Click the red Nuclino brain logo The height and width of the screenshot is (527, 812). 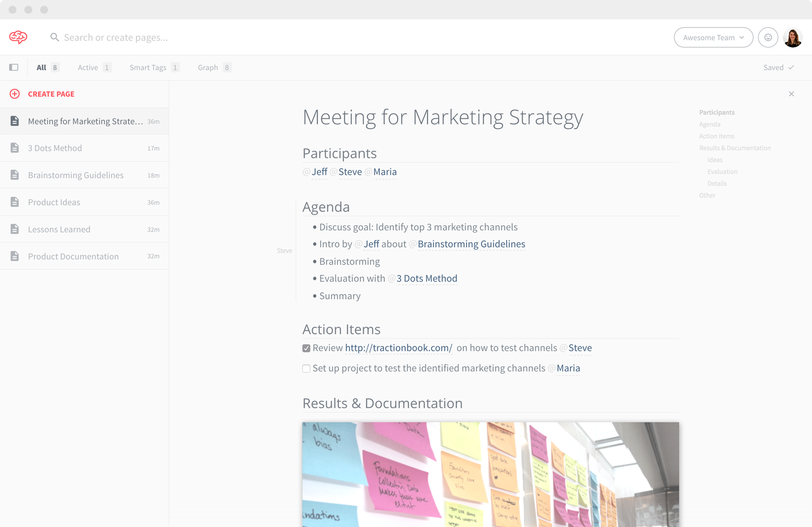17,37
